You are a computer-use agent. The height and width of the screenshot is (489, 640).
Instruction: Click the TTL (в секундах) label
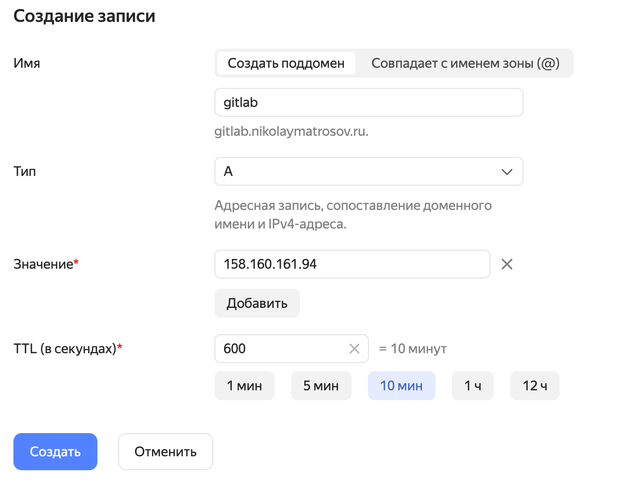point(68,348)
